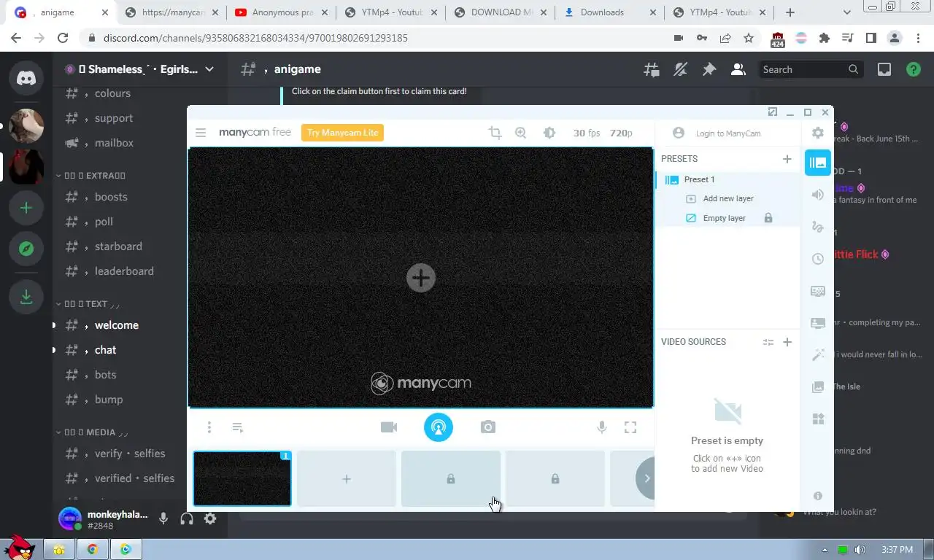The width and height of the screenshot is (934, 560).
Task: Open the 720p resolution selector
Action: pyautogui.click(x=621, y=133)
